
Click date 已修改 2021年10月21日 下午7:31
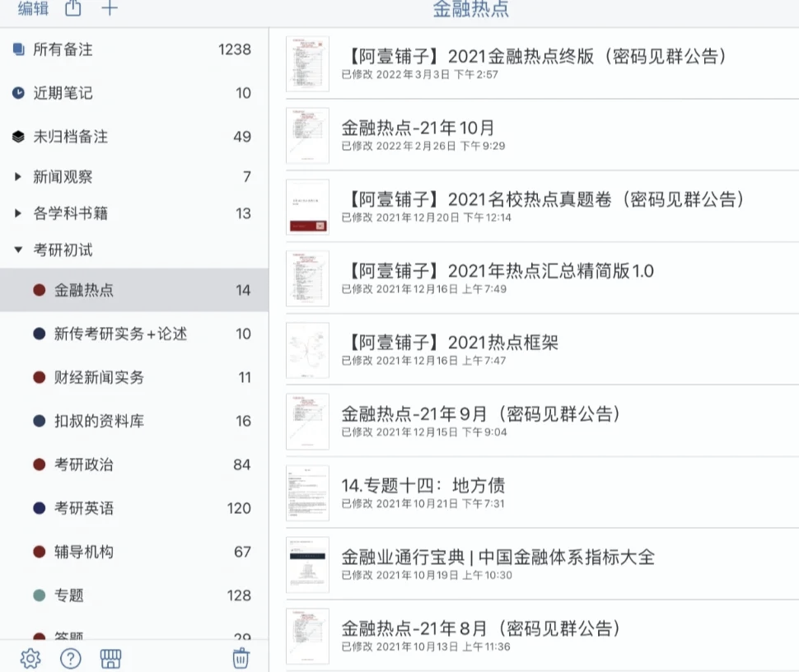pos(423,503)
